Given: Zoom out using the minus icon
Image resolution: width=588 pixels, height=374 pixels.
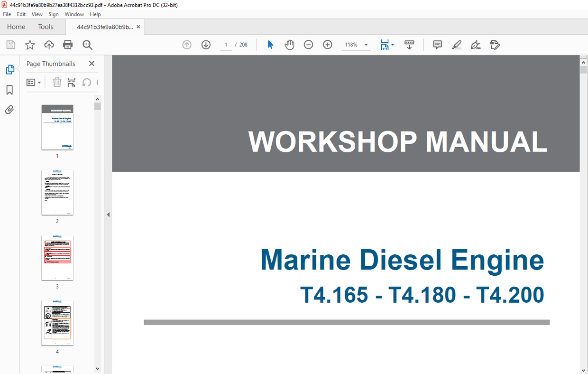Looking at the screenshot, I should (x=308, y=45).
